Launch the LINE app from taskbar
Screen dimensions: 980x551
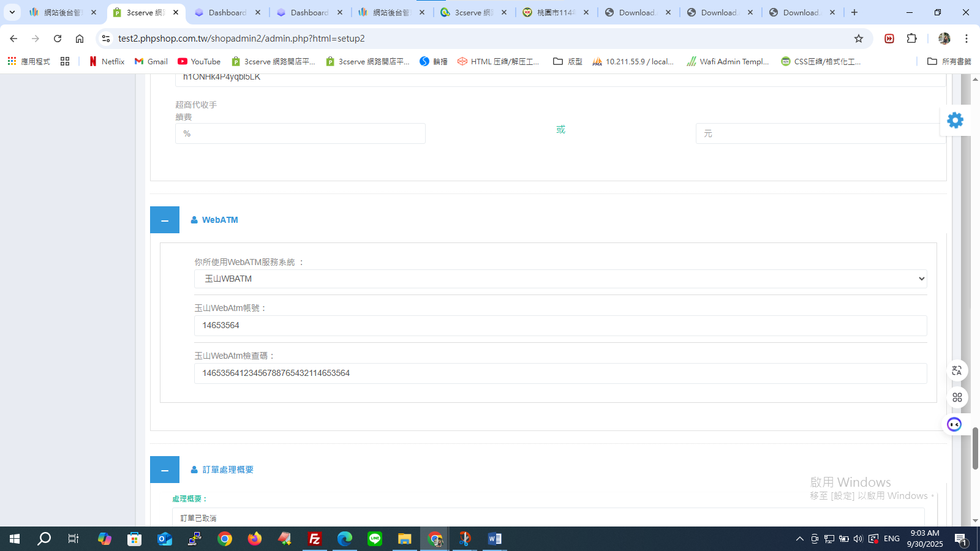tap(375, 539)
